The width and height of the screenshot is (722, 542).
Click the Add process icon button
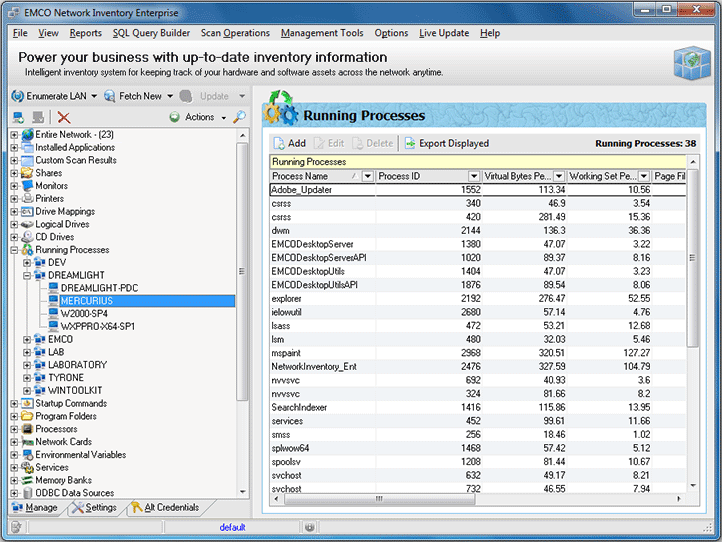click(x=279, y=143)
